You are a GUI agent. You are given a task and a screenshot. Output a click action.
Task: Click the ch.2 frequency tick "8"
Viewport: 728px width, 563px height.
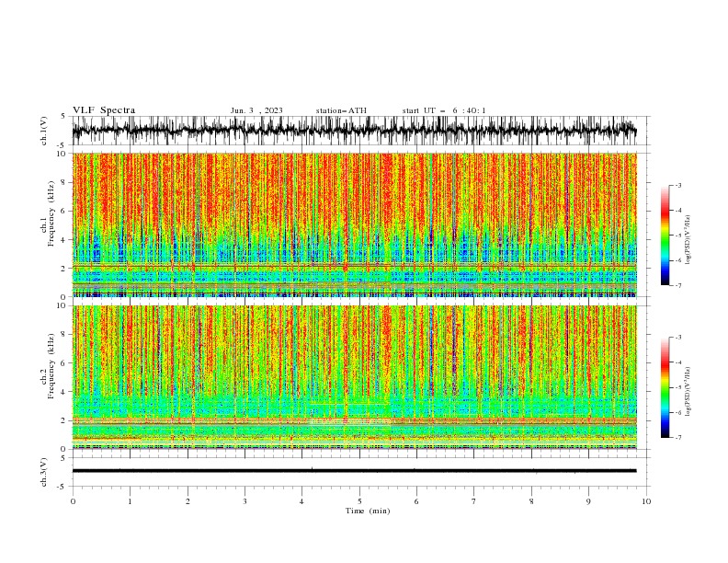(x=63, y=335)
